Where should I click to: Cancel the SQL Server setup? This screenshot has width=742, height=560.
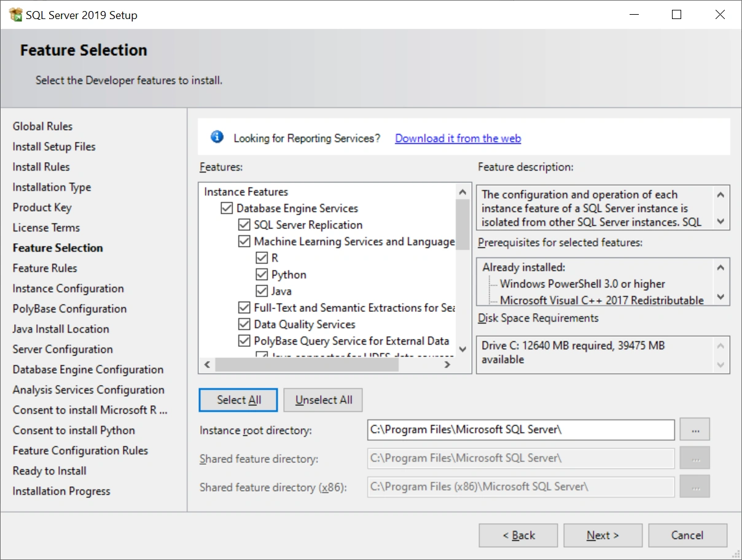[687, 535]
